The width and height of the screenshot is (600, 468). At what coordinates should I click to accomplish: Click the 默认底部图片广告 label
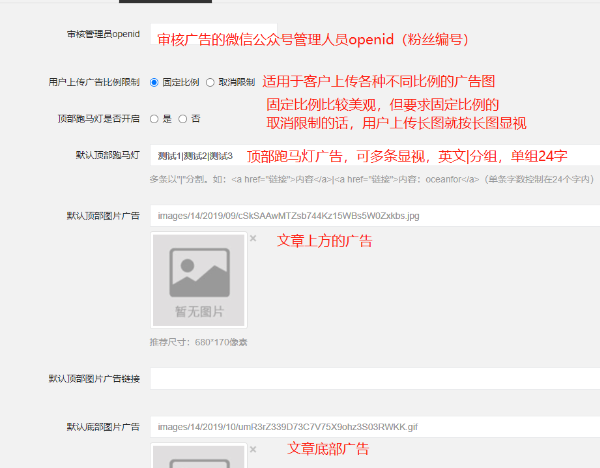click(103, 427)
